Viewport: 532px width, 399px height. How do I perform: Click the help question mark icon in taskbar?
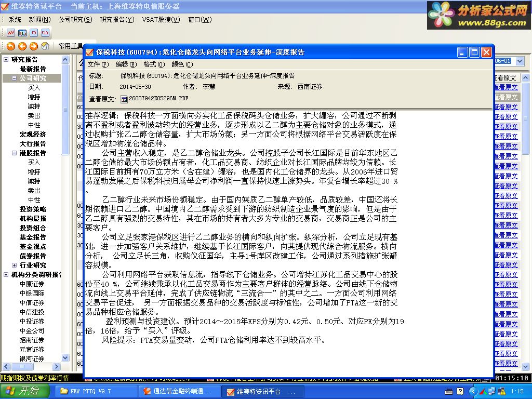coord(460,392)
